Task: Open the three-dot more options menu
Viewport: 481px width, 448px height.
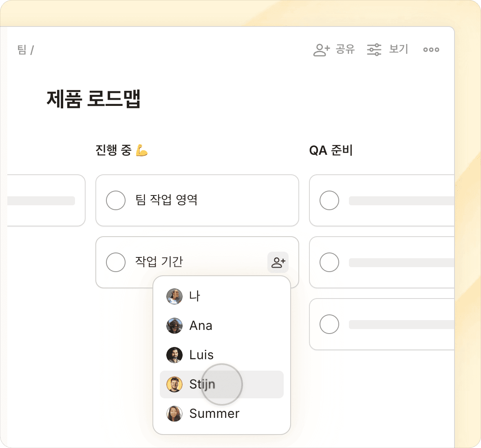Action: pyautogui.click(x=431, y=50)
